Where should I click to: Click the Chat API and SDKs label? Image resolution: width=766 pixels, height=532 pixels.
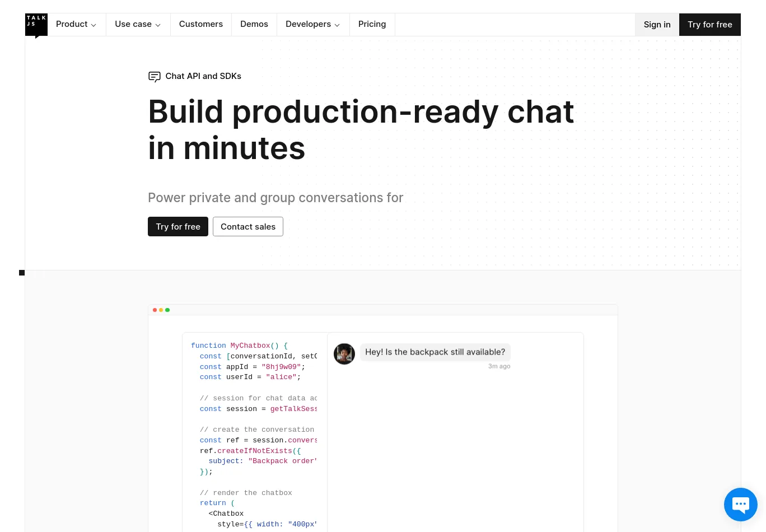click(x=203, y=76)
